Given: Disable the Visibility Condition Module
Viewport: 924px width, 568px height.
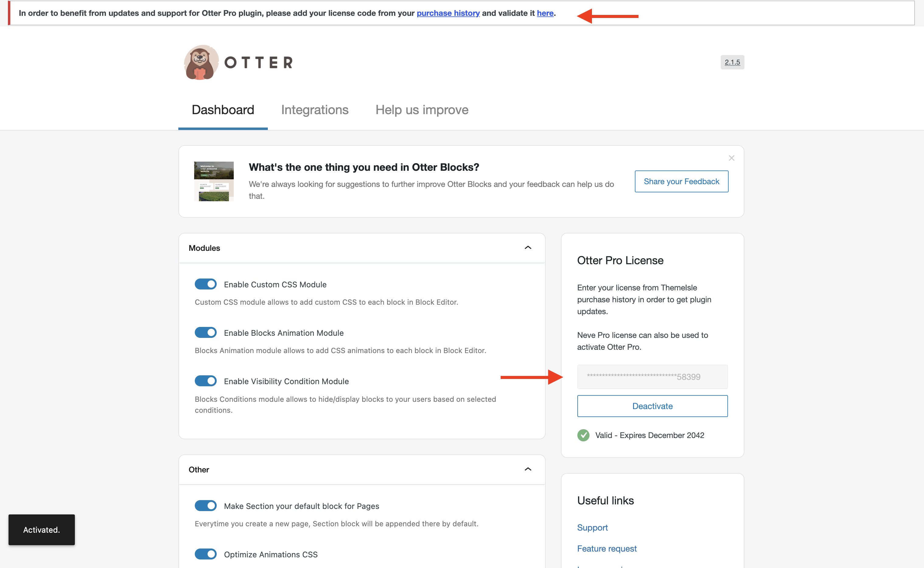Looking at the screenshot, I should 205,380.
